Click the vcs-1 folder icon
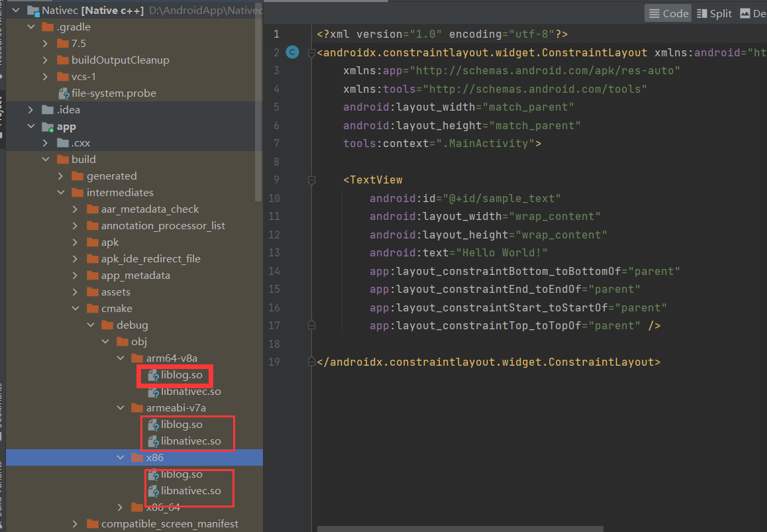Image resolution: width=767 pixels, height=532 pixels. point(63,77)
